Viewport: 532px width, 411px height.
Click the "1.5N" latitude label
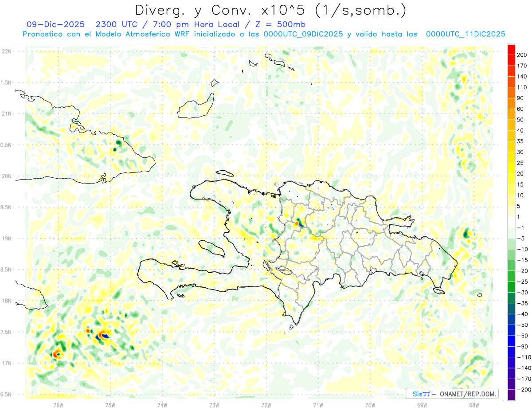click(x=6, y=82)
